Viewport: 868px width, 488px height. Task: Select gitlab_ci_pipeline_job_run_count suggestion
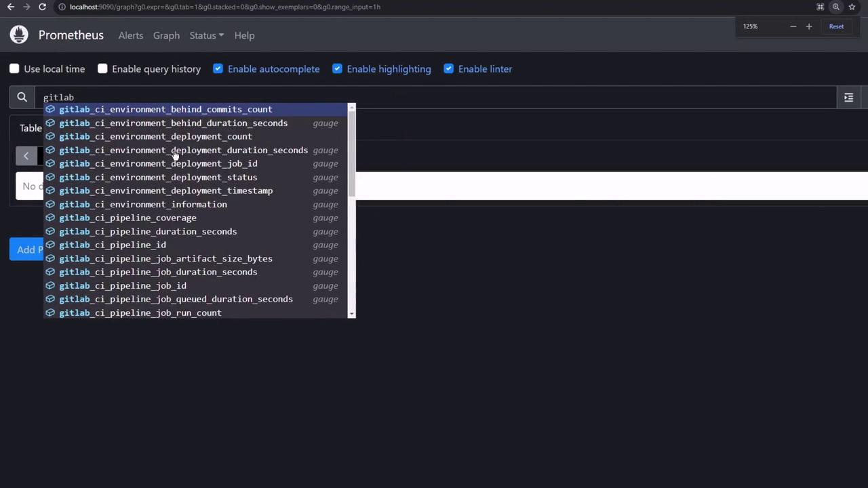[x=196, y=312]
